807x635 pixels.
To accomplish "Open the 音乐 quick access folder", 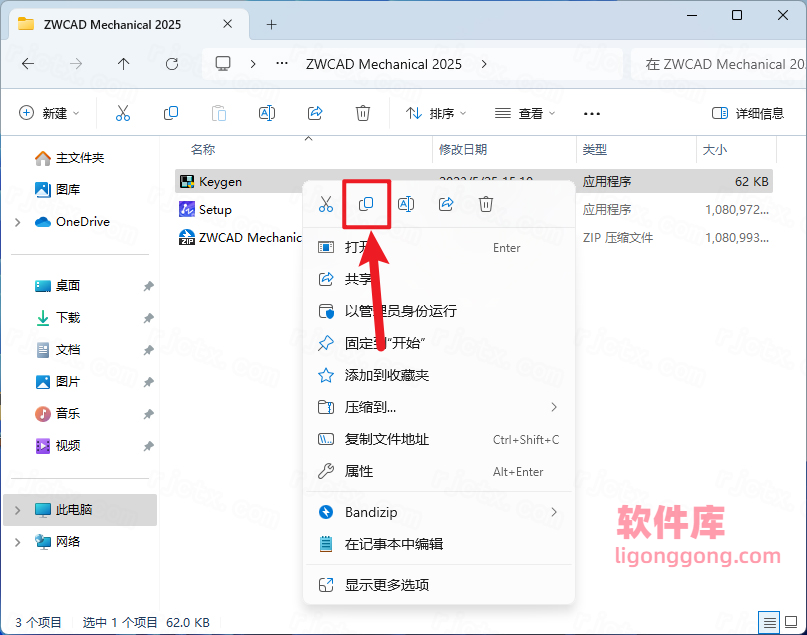I will (58, 414).
